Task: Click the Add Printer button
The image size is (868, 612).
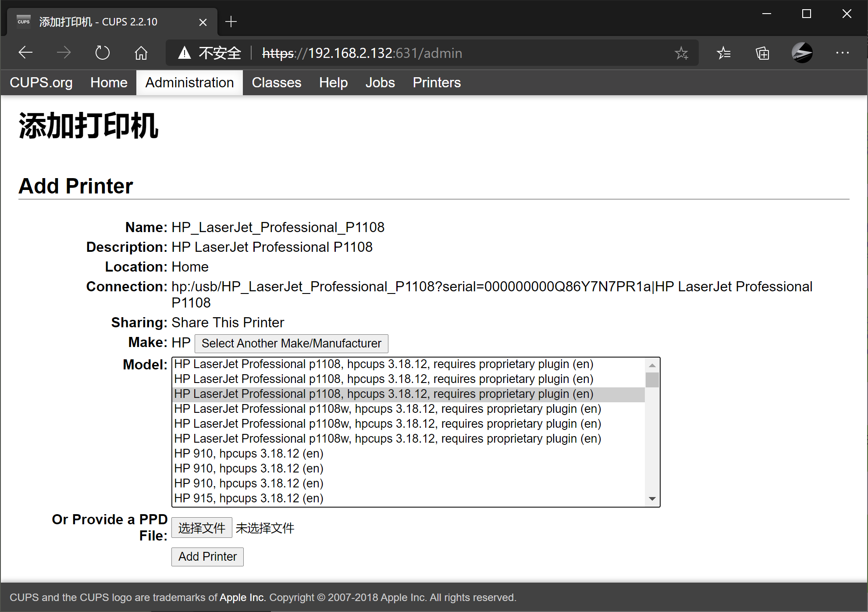Action: [207, 556]
